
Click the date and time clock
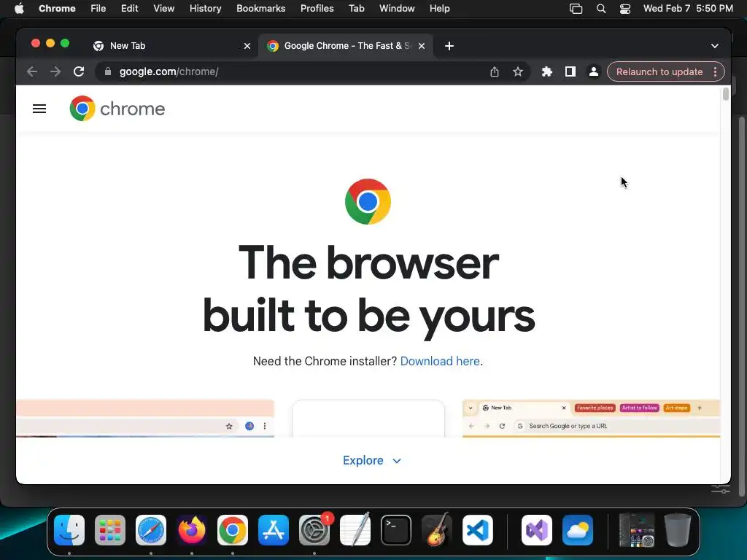(x=688, y=8)
